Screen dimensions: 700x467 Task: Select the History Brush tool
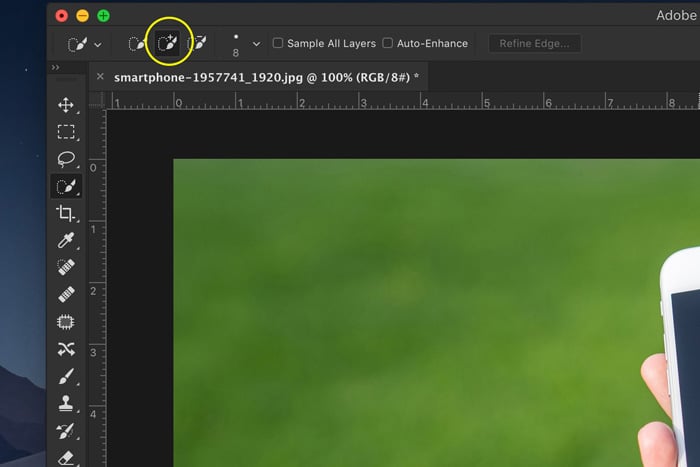point(66,431)
